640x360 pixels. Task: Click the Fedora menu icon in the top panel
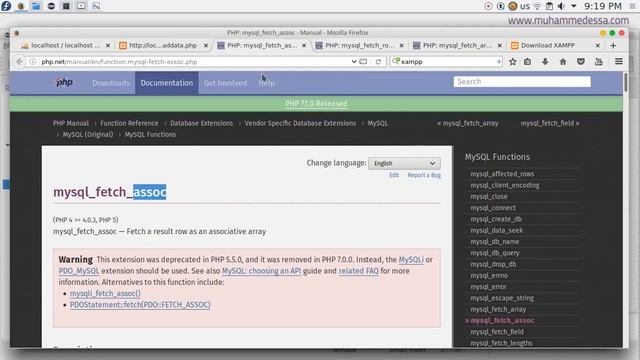click(x=6, y=6)
